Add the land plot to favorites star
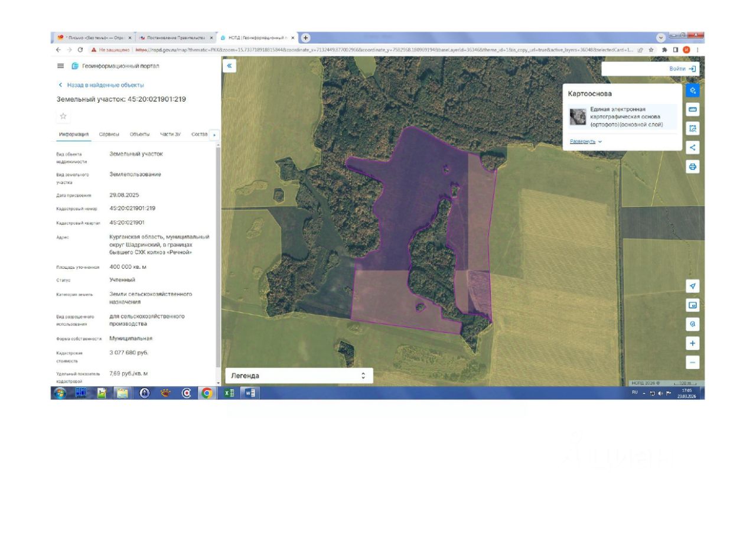Image resolution: width=756 pixels, height=534 pixels. (63, 116)
